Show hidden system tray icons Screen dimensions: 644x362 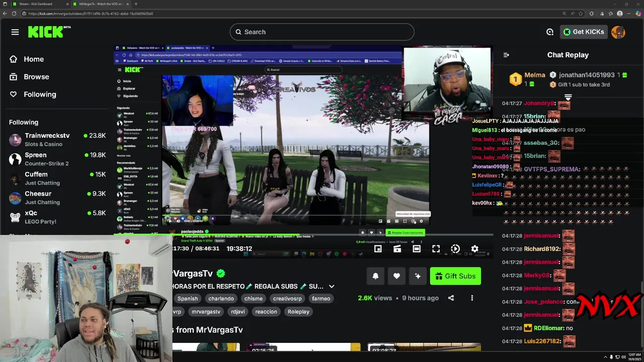pyautogui.click(x=605, y=357)
